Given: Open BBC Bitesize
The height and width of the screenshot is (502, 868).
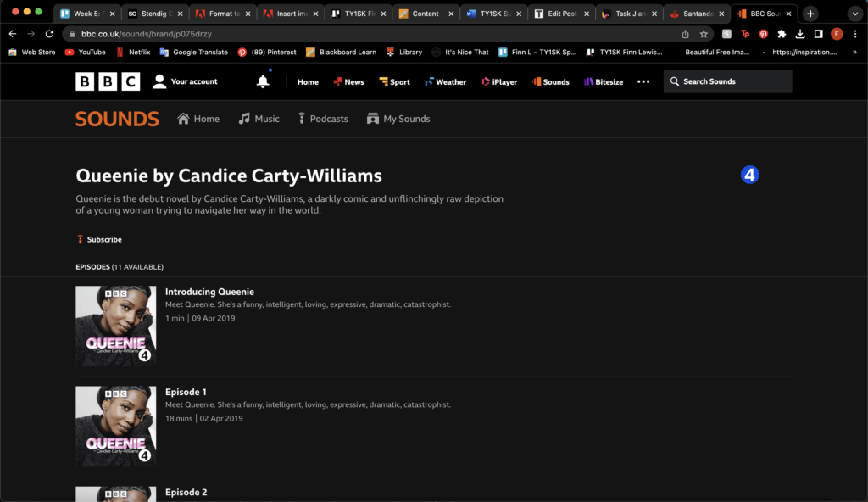Looking at the screenshot, I should tap(604, 82).
